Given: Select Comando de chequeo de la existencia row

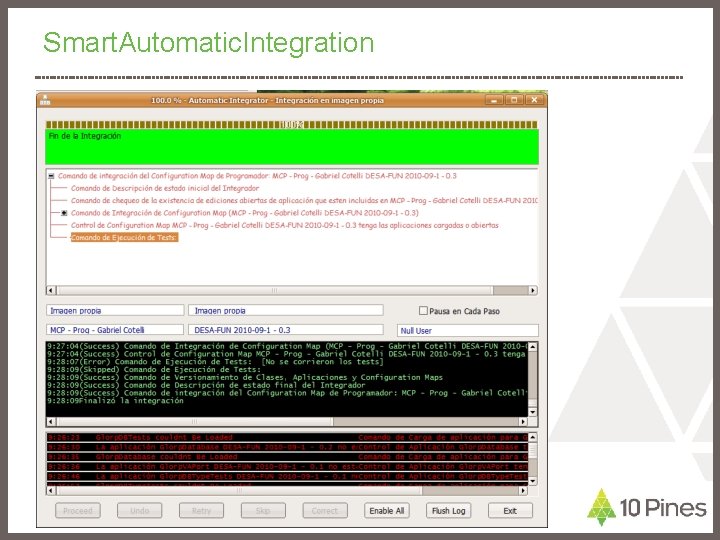Looking at the screenshot, I should point(304,201).
